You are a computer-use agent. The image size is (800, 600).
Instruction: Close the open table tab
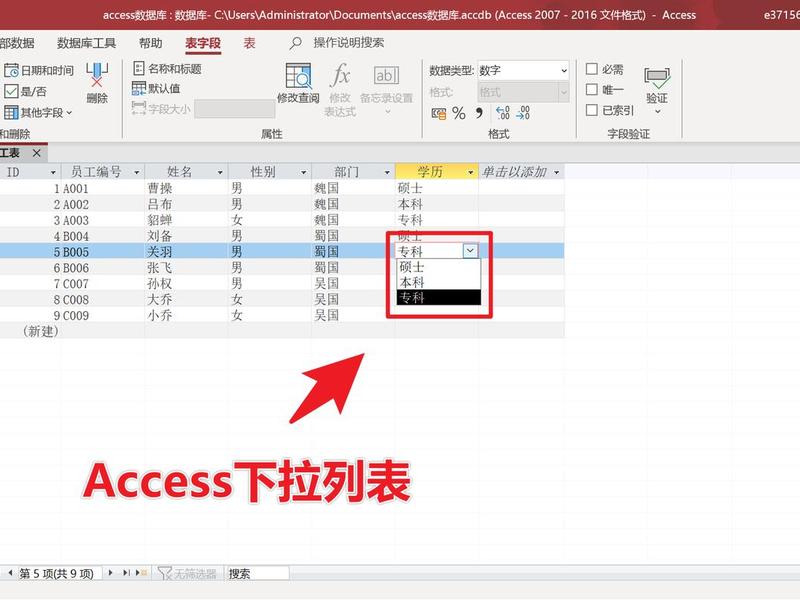coord(36,153)
